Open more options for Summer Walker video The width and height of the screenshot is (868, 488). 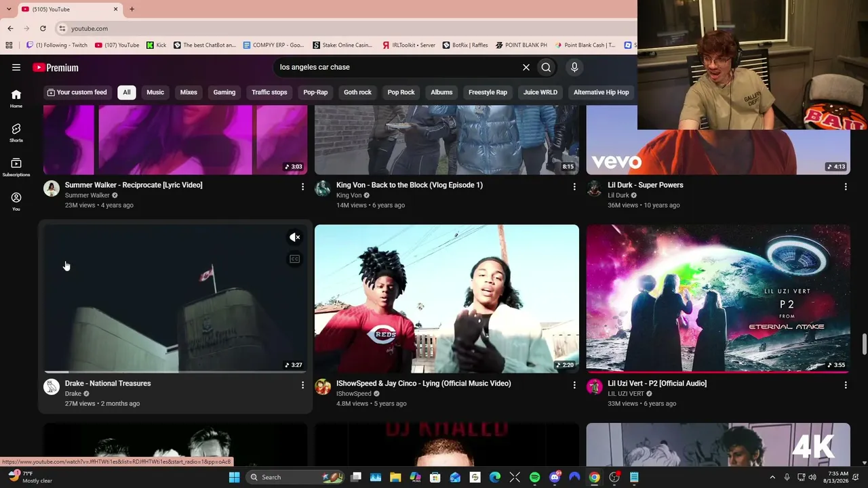[302, 186]
